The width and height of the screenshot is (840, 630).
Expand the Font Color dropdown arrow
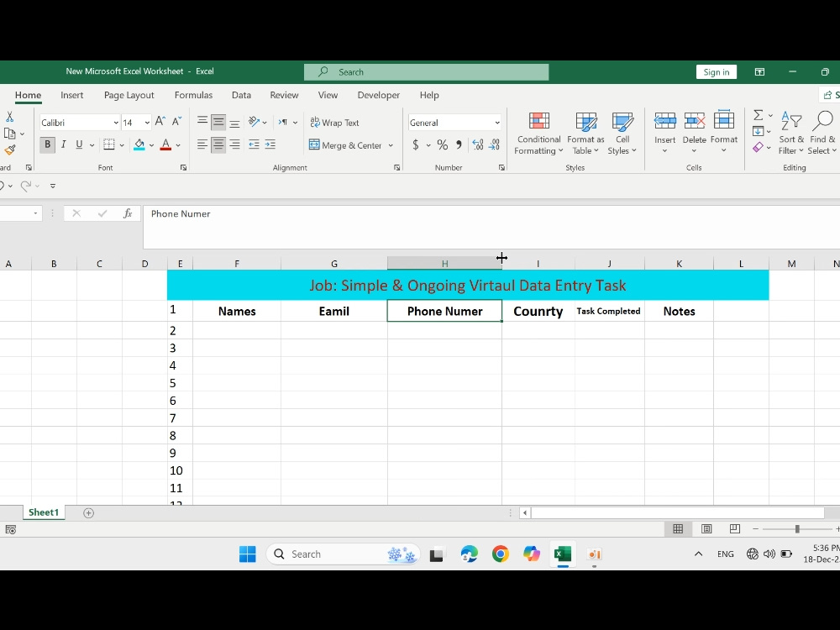tap(178, 145)
